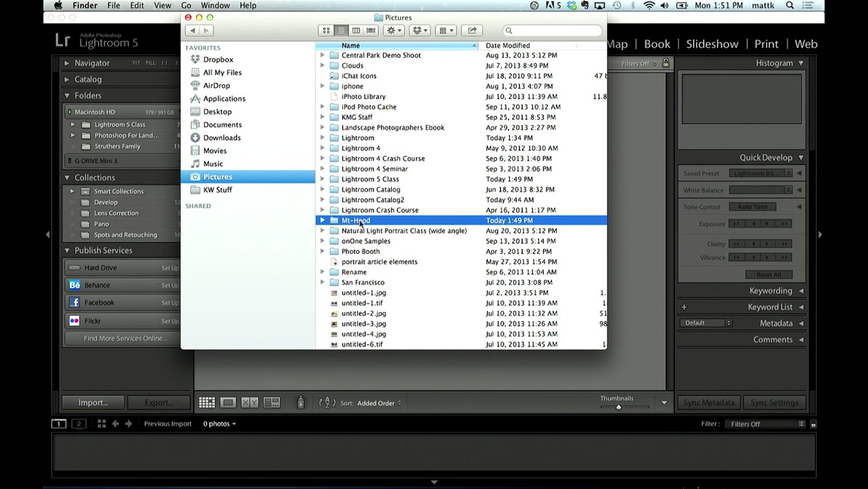This screenshot has height=489, width=868.
Task: Go forward in Finder history
Action: [x=206, y=30]
